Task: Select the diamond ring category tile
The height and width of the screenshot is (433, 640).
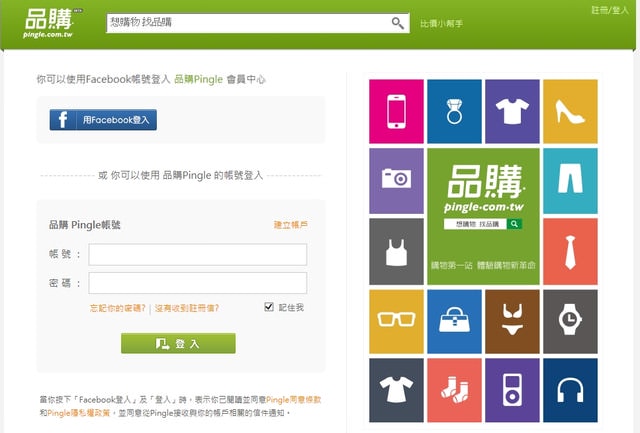Action: coord(454,108)
